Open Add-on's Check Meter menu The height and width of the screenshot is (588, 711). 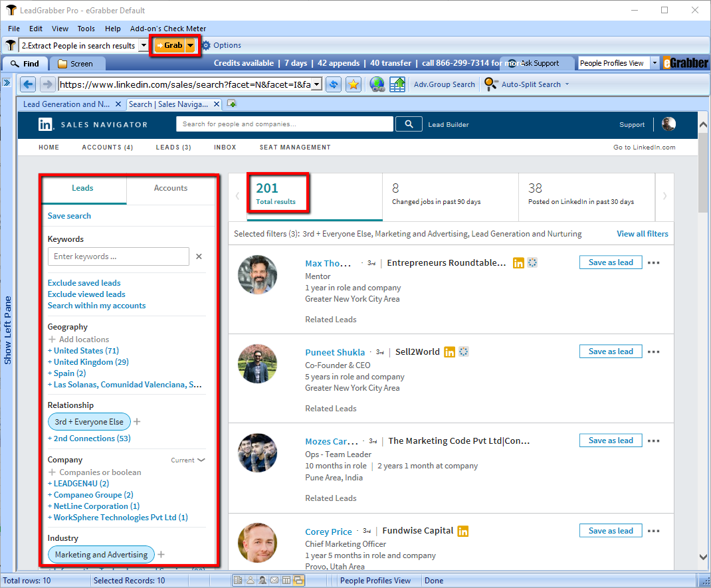(167, 29)
